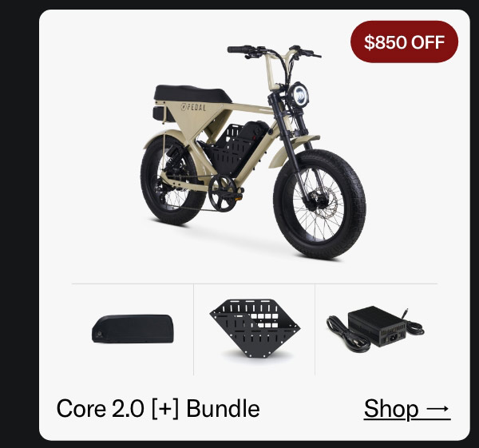Image resolution: width=479 pixels, height=448 pixels.
Task: Click the PEDAL logo on the frame
Action: (x=193, y=107)
